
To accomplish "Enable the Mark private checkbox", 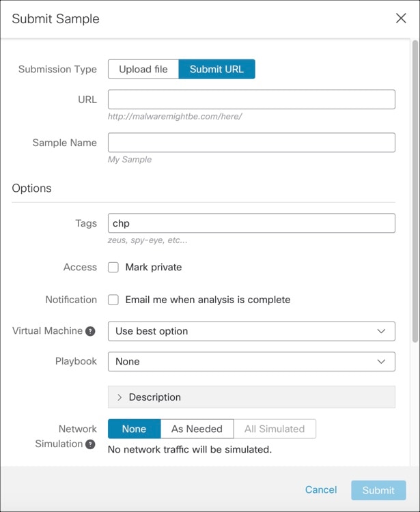I will [x=113, y=268].
